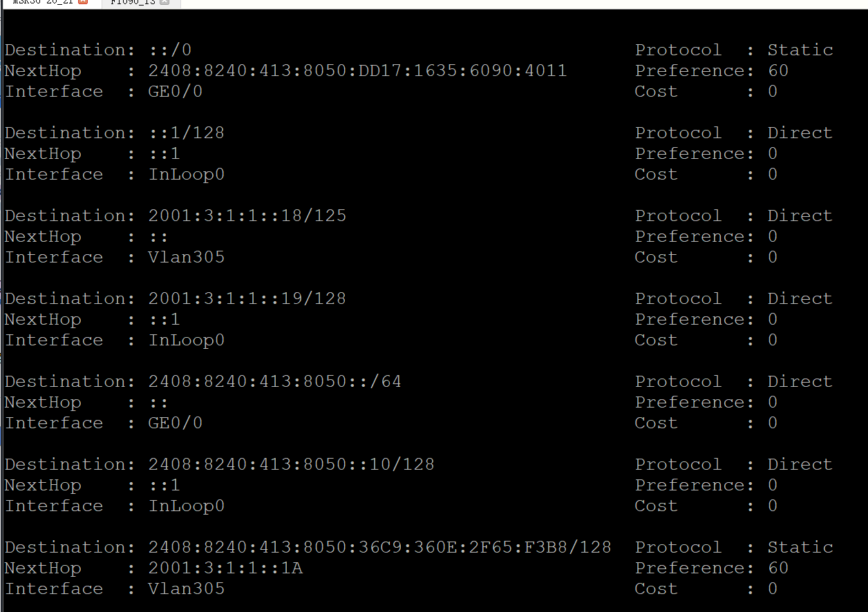Image resolution: width=868 pixels, height=612 pixels.
Task: Click GE0/0 interface of the 8050::/64 route
Action: pos(176,423)
